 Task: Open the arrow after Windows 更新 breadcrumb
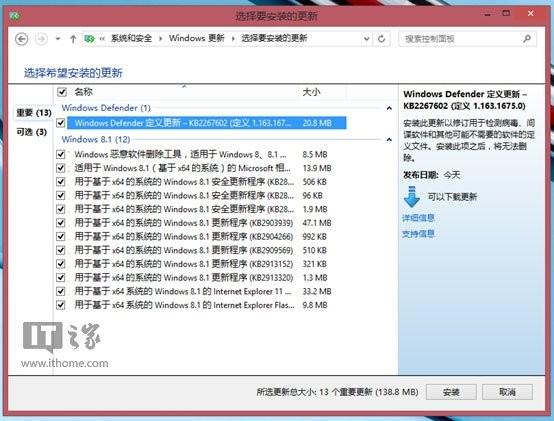pos(233,38)
